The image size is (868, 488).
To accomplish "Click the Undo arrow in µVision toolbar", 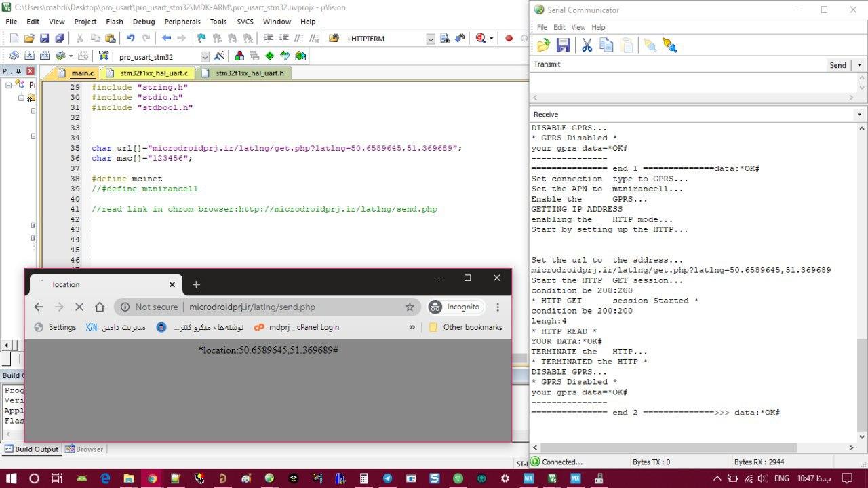I will click(130, 39).
